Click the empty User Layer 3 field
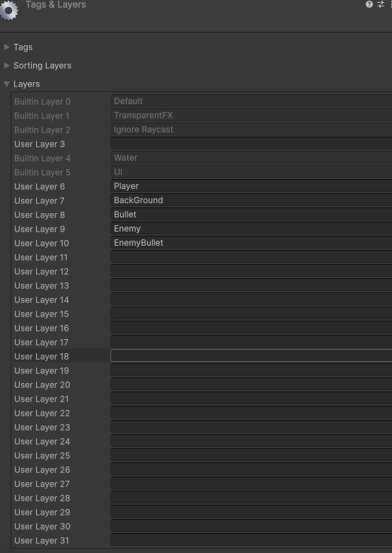This screenshot has height=553, width=392. coord(251,144)
